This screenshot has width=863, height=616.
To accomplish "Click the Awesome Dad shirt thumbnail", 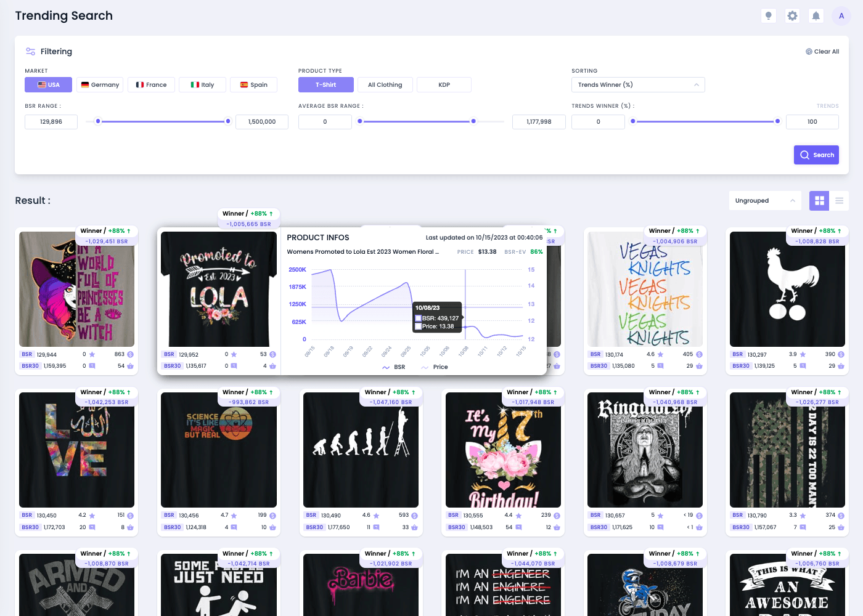I will pos(787,585).
